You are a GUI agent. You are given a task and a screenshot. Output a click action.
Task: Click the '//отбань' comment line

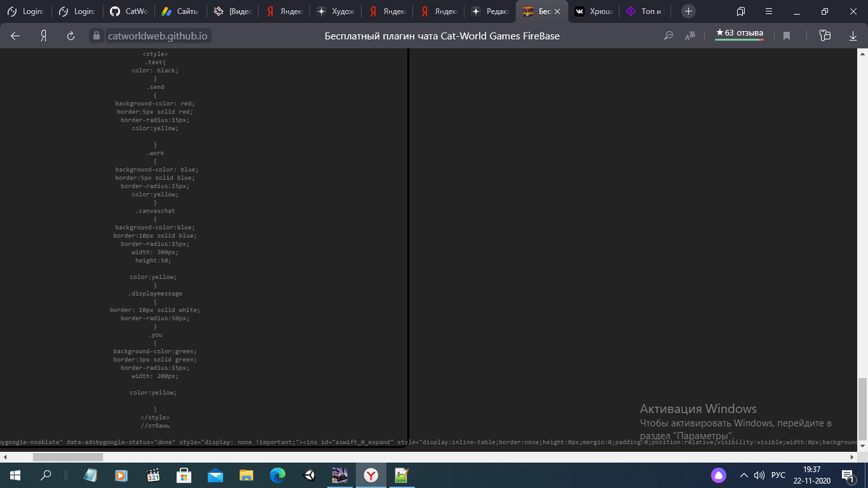click(155, 426)
